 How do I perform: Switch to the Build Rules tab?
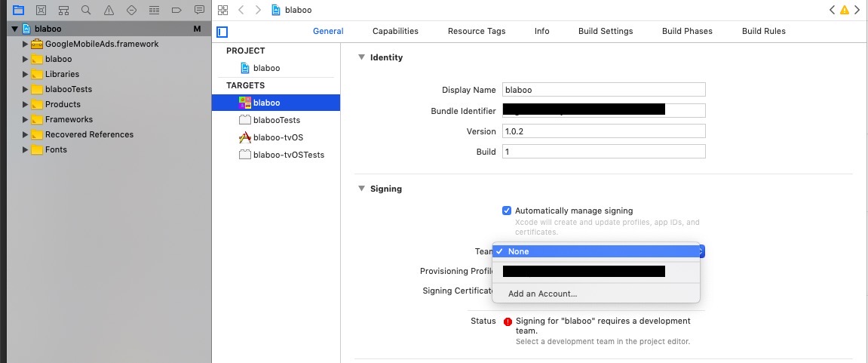pyautogui.click(x=763, y=31)
